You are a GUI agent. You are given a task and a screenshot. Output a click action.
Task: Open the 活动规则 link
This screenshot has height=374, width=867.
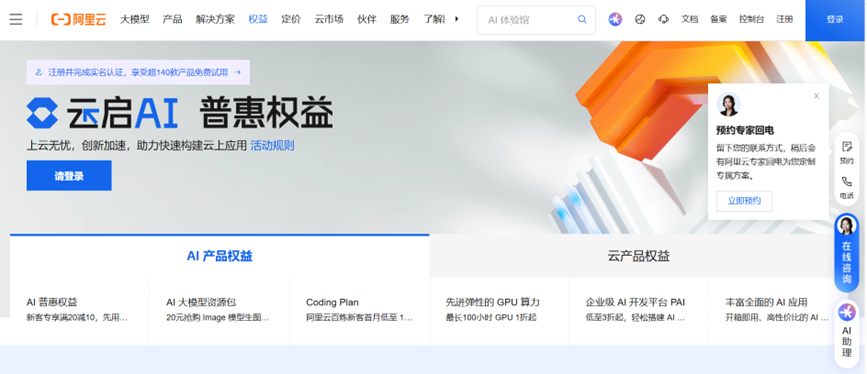(272, 146)
